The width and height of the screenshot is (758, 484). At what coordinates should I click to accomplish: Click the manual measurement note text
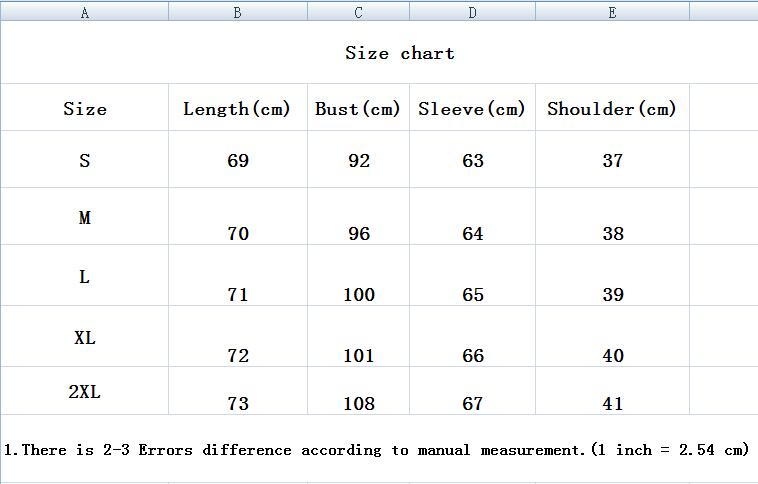[377, 450]
